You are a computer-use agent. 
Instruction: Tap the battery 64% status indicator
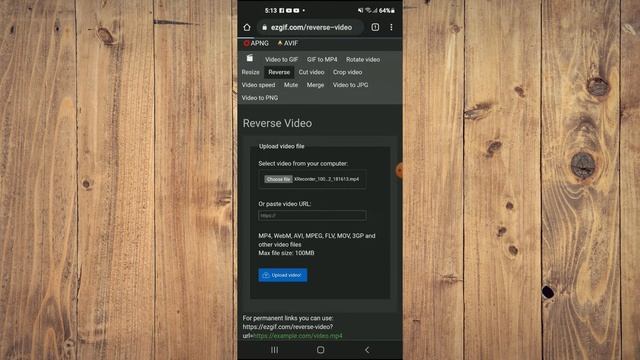386,10
